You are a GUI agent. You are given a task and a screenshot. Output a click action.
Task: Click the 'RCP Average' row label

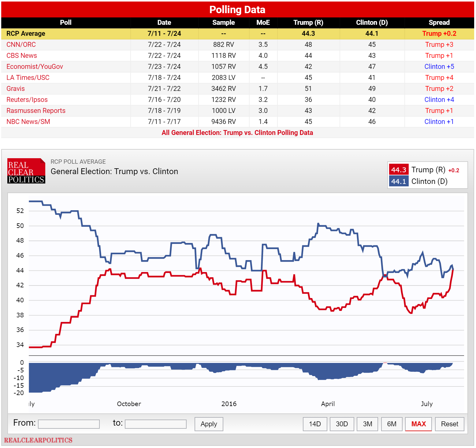26,34
